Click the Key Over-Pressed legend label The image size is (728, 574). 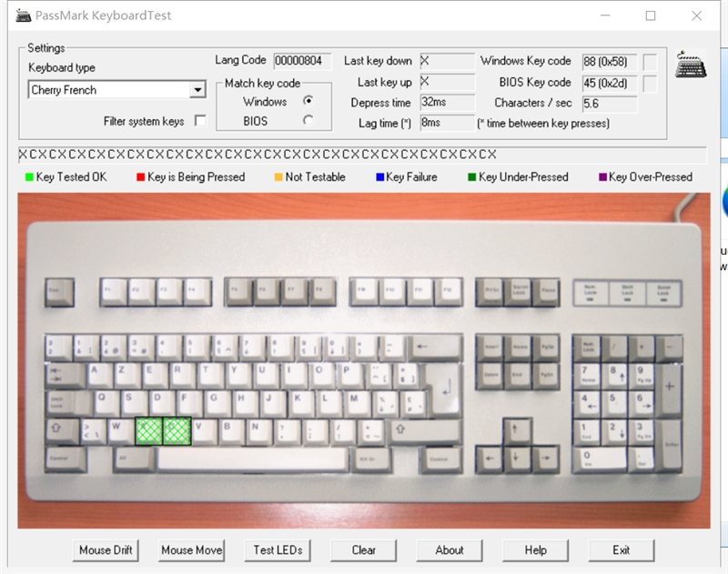(x=650, y=176)
